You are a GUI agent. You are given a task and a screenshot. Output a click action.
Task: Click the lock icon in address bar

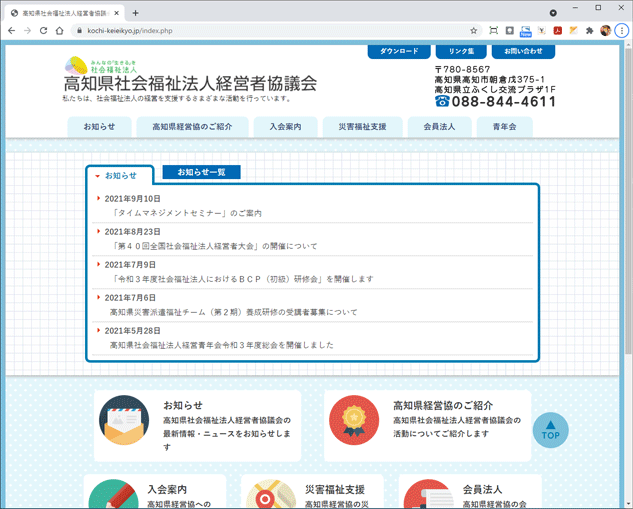(80, 31)
